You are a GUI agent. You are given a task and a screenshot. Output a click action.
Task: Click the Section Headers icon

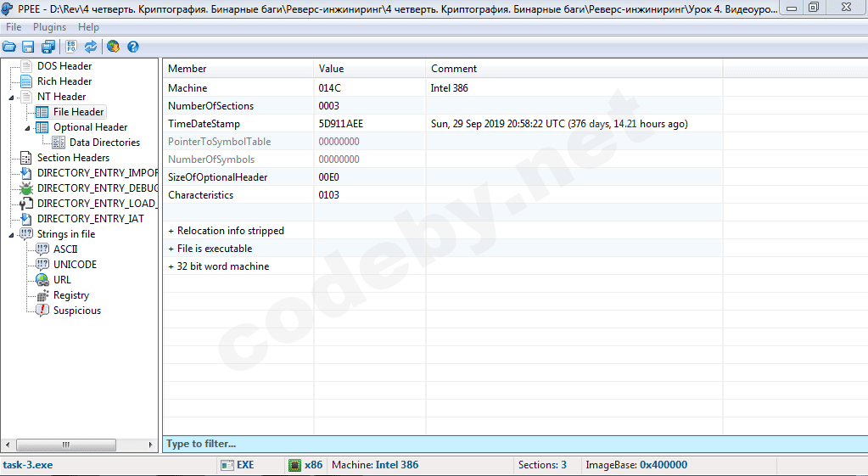(26, 158)
